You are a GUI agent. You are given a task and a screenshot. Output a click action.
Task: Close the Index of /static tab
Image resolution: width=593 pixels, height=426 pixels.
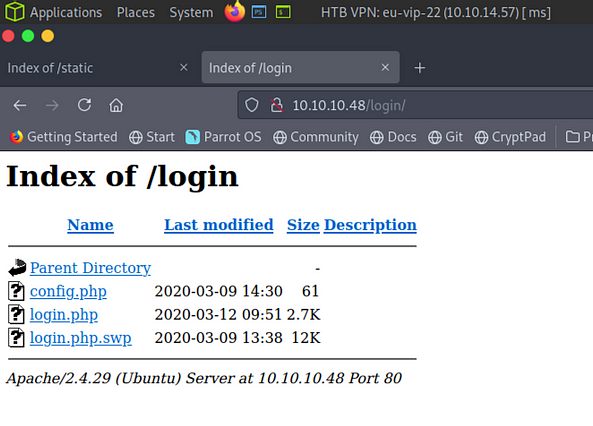183,67
